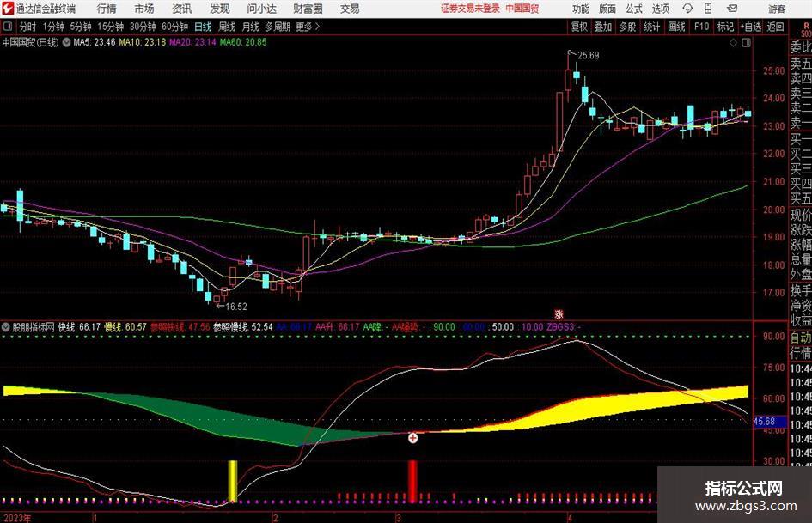Click the MA10: 23.18 label
Viewport: 812px width, 523px height.
[x=143, y=42]
